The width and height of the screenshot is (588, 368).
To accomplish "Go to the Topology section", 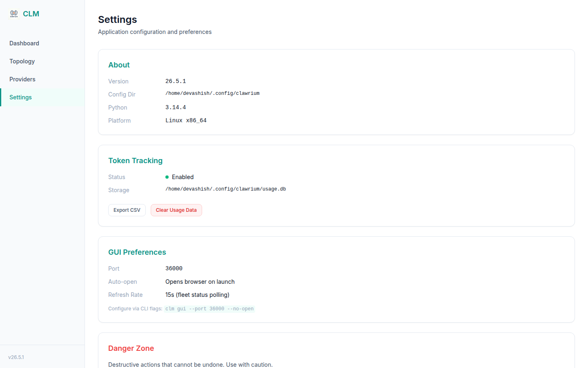I will 42,61.
